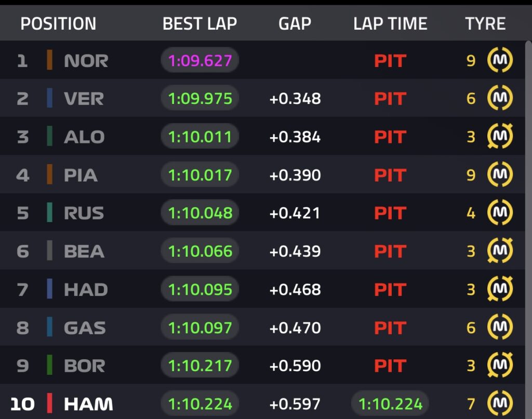
Task: Click Alonso's used medium tyre icon
Action: coord(500,137)
